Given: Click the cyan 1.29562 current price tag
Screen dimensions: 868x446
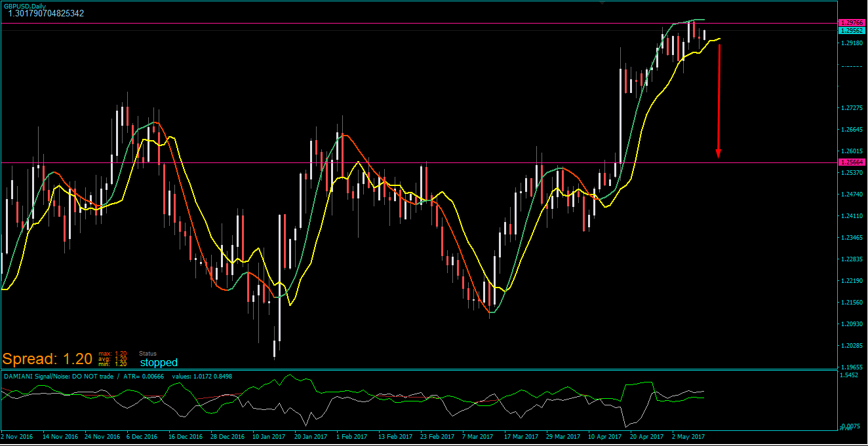Looking at the screenshot, I should coord(852,31).
